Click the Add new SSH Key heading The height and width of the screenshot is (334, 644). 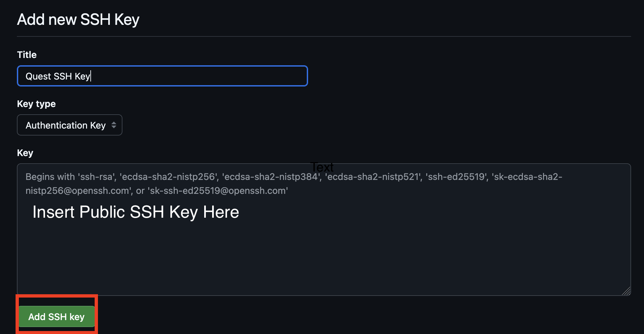[78, 19]
